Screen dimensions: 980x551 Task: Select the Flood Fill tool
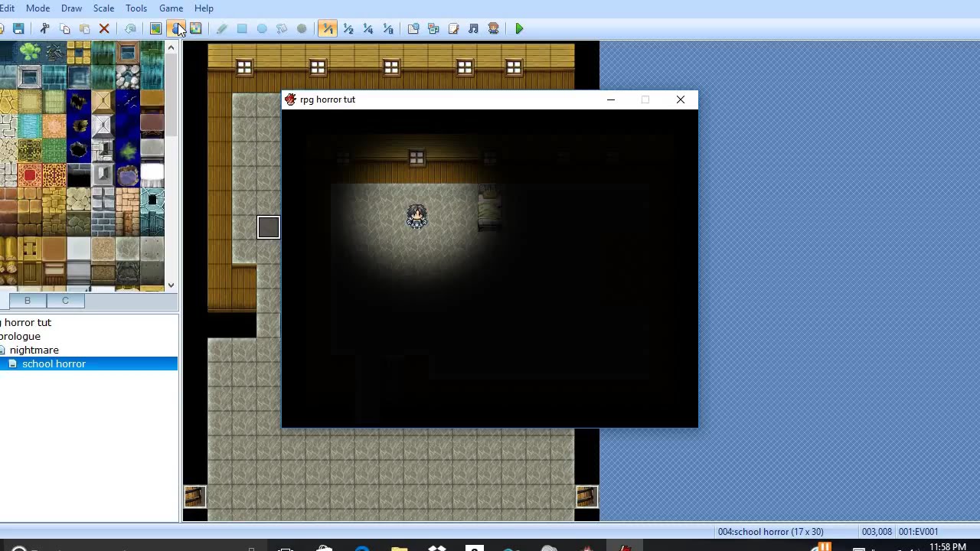click(x=281, y=29)
